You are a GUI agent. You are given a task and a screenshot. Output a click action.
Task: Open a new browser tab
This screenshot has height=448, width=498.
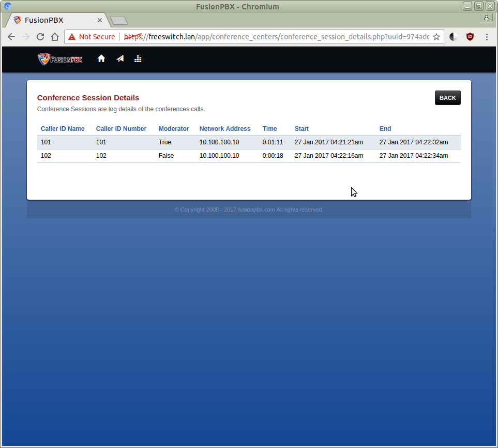[119, 21]
